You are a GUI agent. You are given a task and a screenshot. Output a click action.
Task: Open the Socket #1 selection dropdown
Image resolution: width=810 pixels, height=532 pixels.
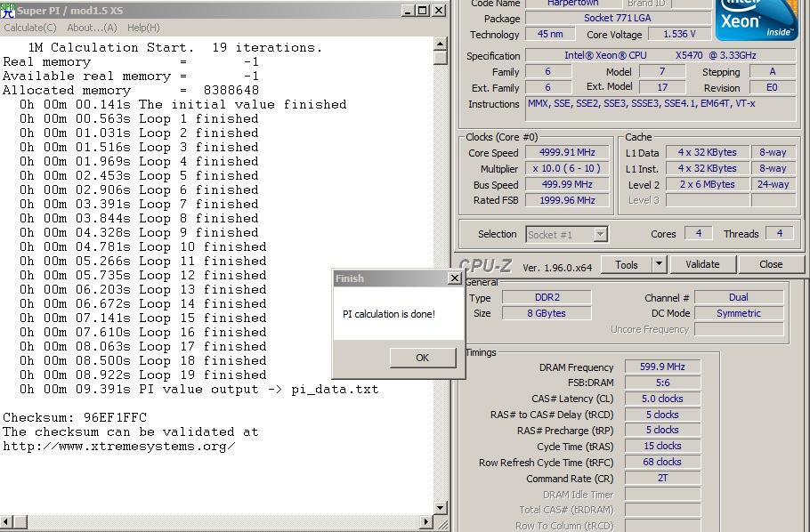point(567,235)
